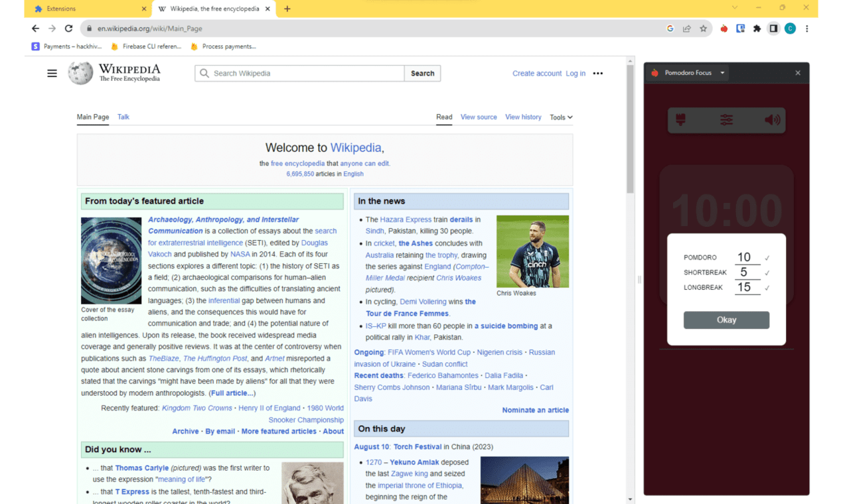Open Wikipedia hamburger main menu

[x=52, y=74]
